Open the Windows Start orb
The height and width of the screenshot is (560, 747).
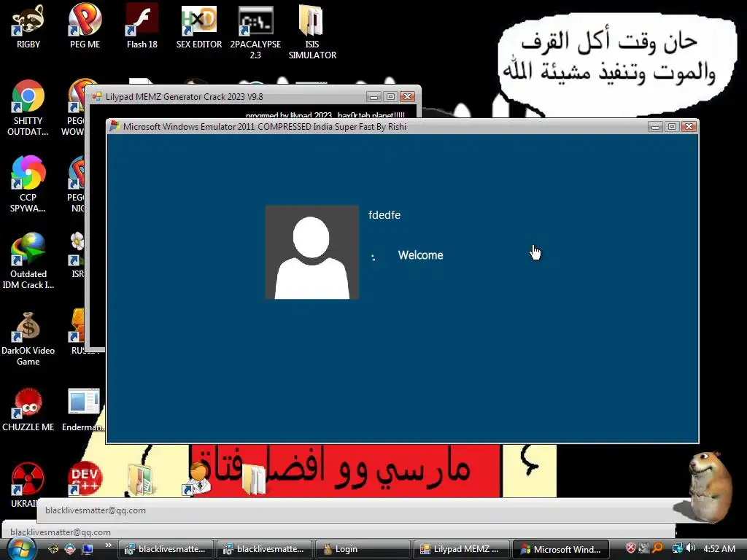[x=21, y=549]
